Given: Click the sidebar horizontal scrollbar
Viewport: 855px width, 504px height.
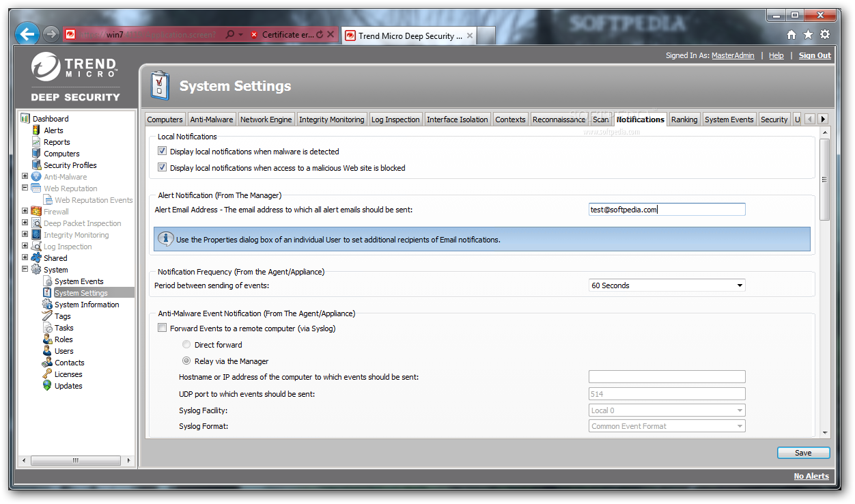Looking at the screenshot, I should (75, 461).
